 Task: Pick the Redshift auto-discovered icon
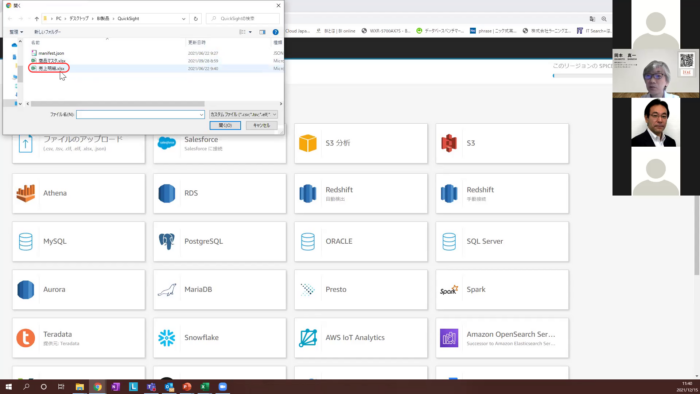tap(308, 193)
